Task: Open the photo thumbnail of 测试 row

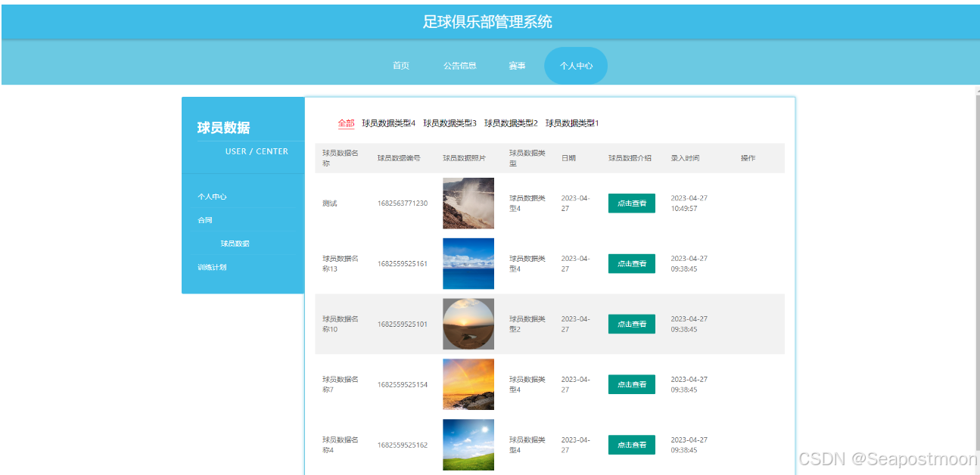Action: point(468,203)
